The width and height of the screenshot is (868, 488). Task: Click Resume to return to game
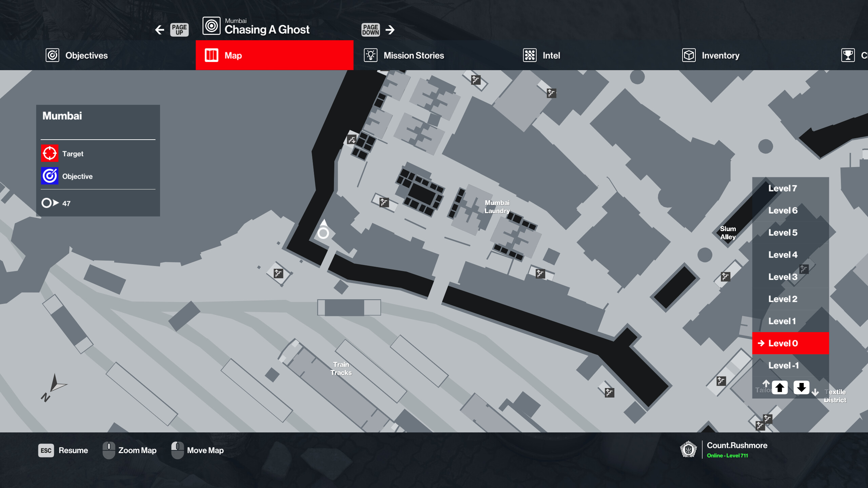[x=73, y=450]
